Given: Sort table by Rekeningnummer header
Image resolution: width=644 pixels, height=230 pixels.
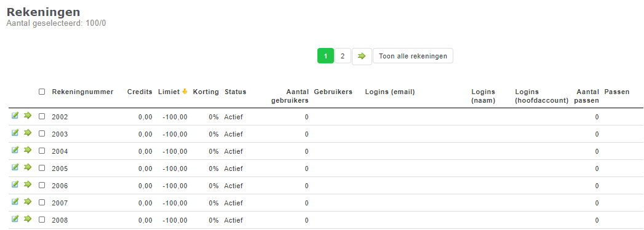Looking at the screenshot, I should coord(82,92).
